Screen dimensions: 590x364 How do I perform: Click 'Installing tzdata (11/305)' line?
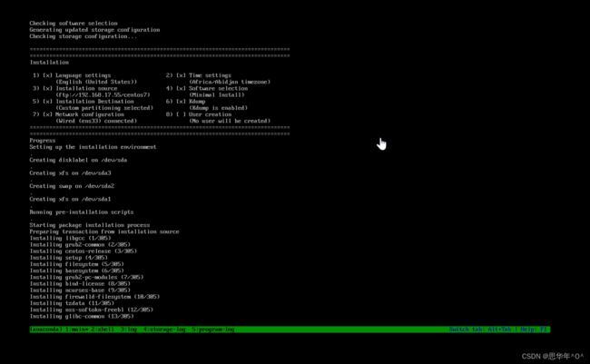tap(72, 303)
